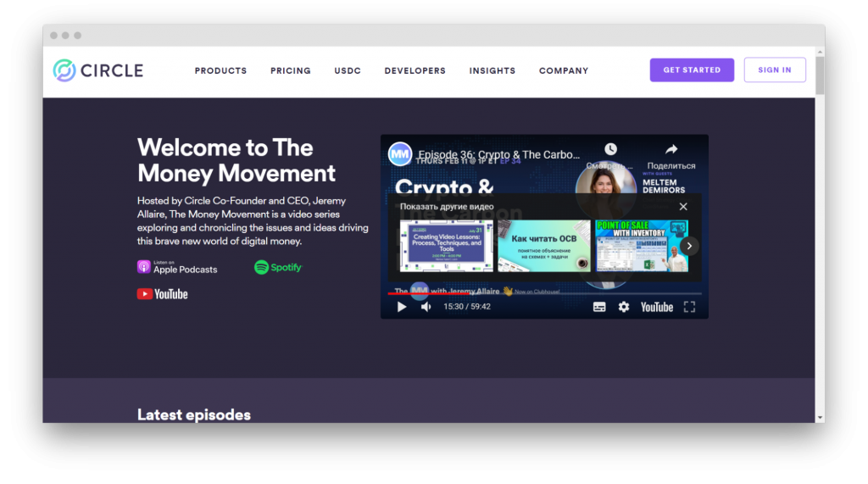The width and height of the screenshot is (868, 484).
Task: Open the Insights menu
Action: point(492,71)
